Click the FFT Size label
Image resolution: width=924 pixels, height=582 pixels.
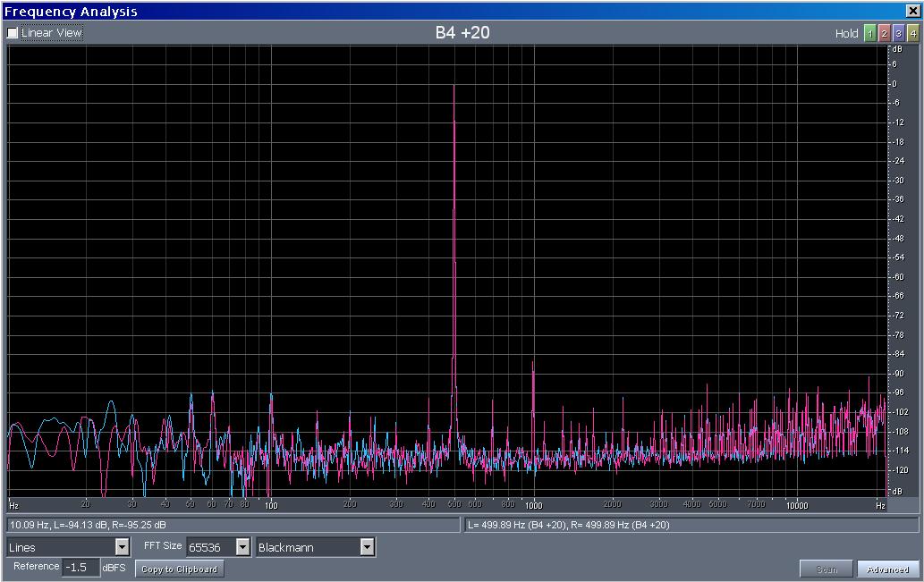tap(163, 545)
